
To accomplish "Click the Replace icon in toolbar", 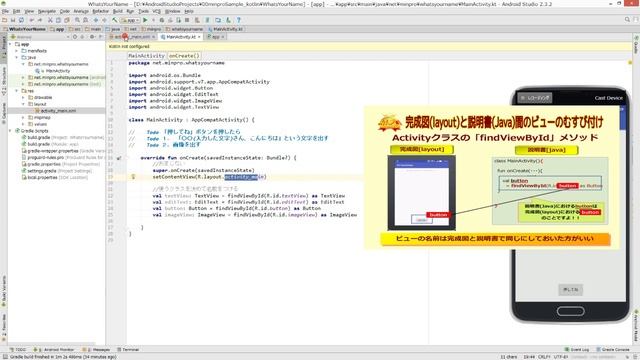I will (85, 20).
